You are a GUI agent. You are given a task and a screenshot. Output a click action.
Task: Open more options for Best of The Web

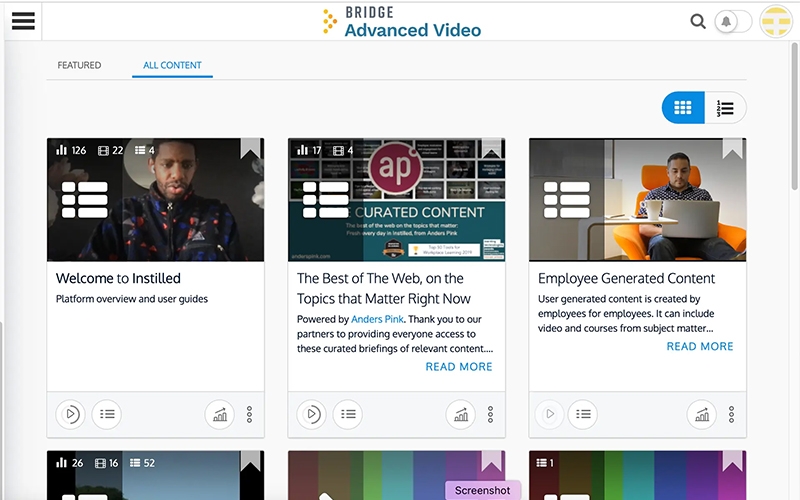tap(490, 414)
